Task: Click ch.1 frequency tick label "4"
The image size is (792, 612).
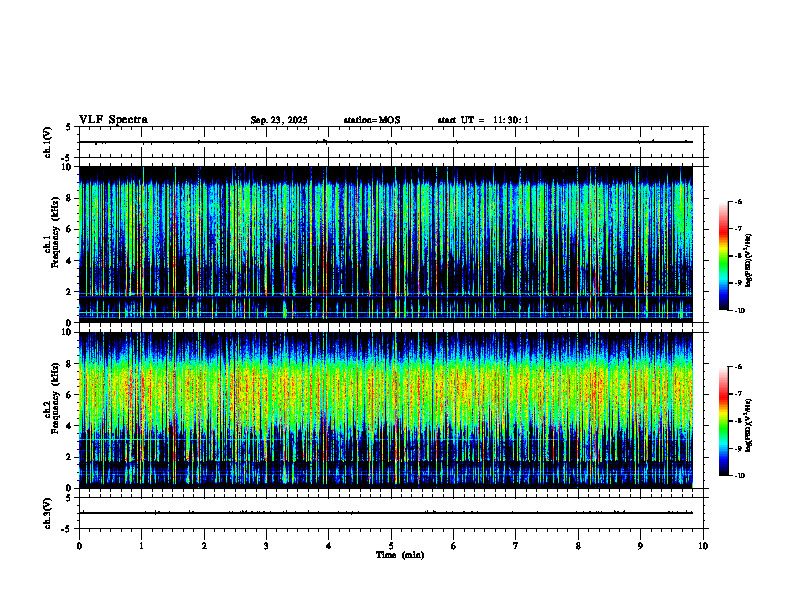Action: [x=70, y=261]
